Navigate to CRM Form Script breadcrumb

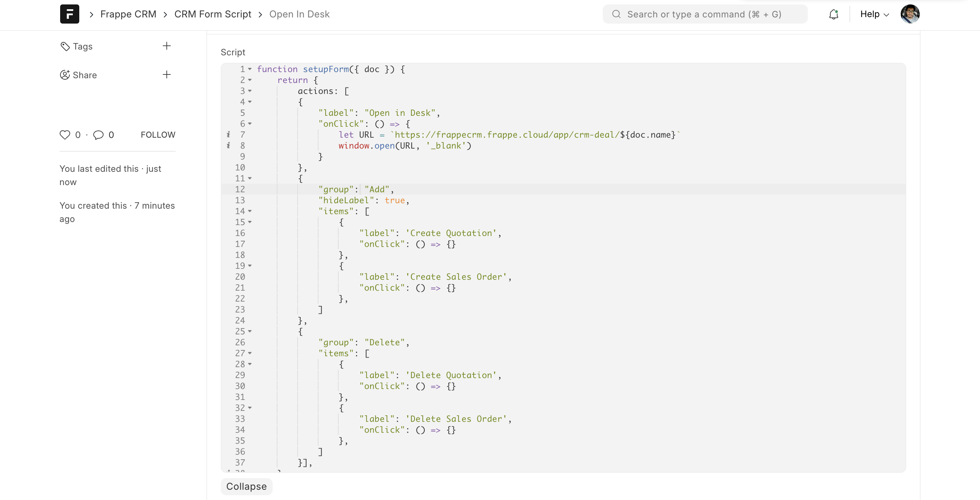coord(213,14)
